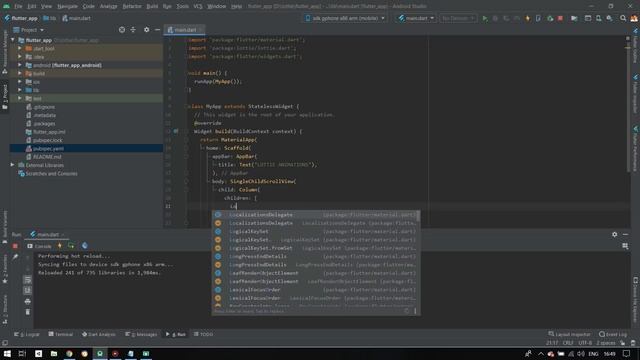
Task: Open Project view type dropdown
Action: tap(29, 30)
